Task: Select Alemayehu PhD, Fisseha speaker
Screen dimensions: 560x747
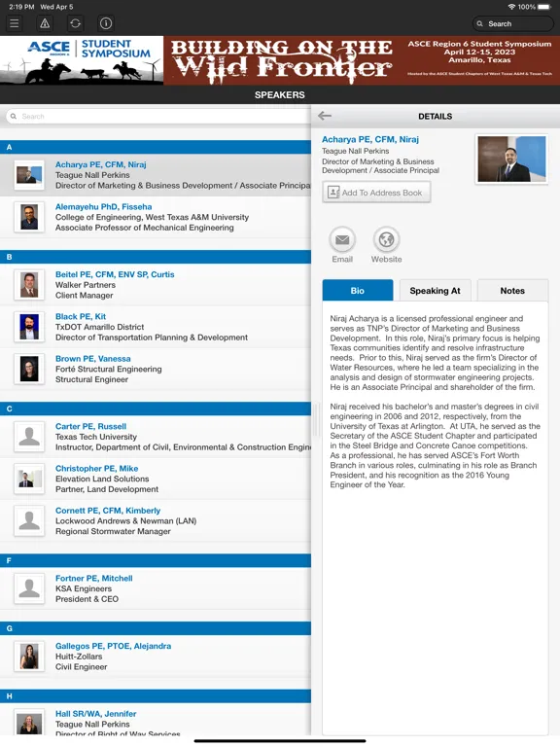Action: click(x=156, y=217)
